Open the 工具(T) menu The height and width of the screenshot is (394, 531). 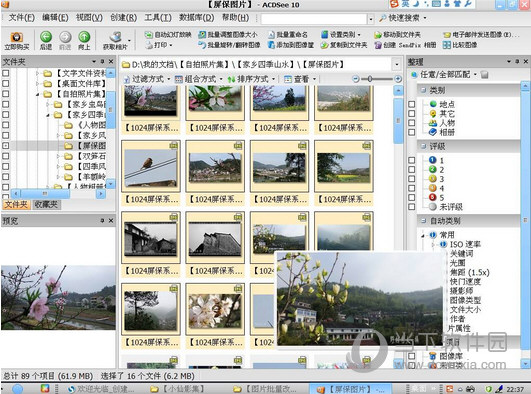pyautogui.click(x=158, y=18)
